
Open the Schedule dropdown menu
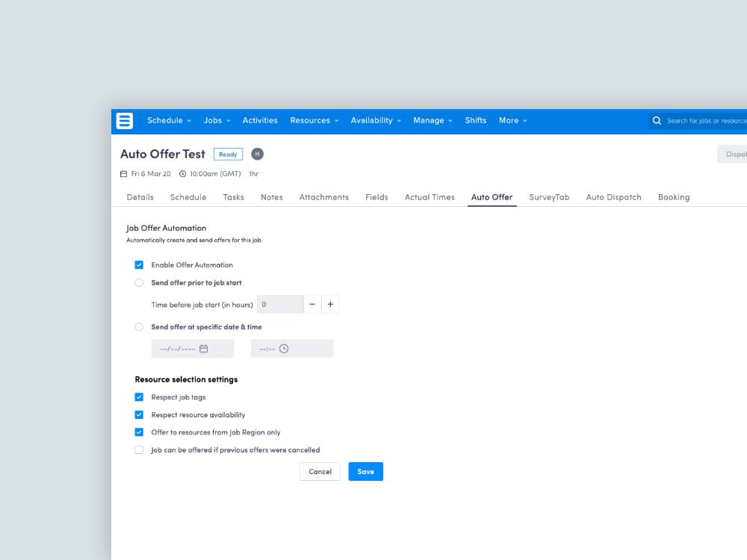(x=169, y=120)
